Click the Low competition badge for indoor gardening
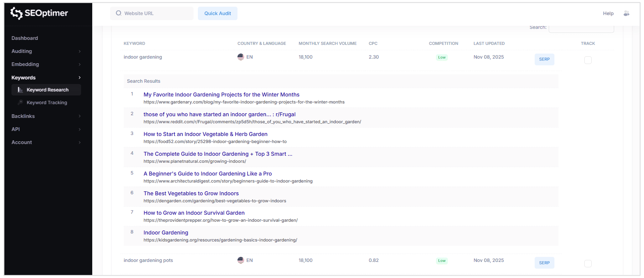 coord(442,57)
